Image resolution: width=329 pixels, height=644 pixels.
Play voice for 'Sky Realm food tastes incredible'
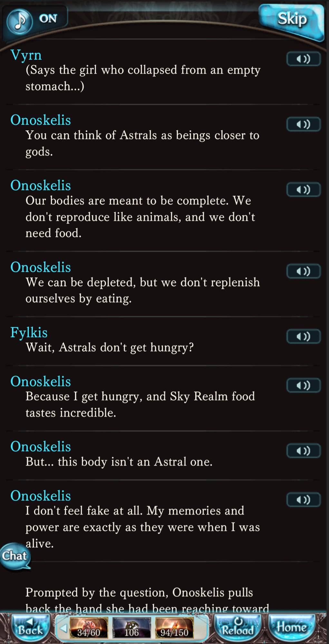coord(303,385)
